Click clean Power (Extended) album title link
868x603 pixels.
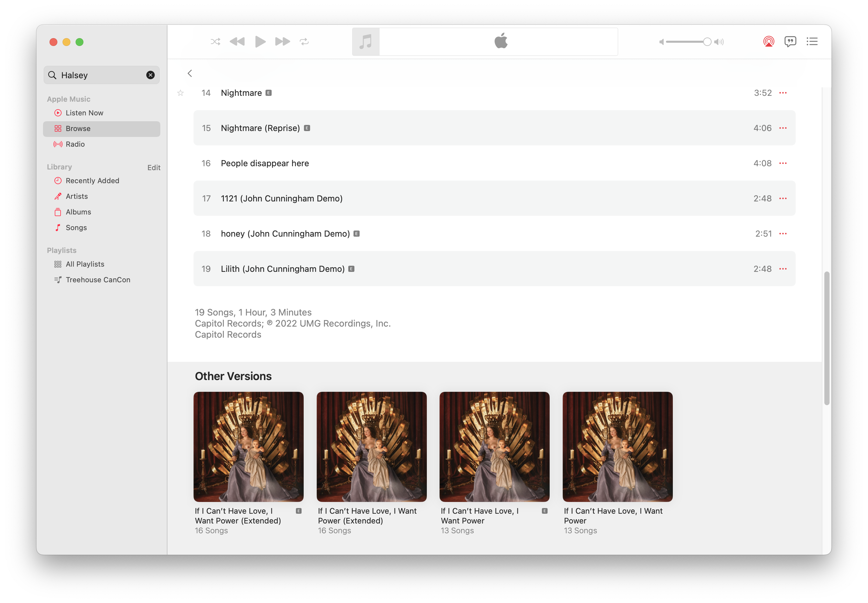point(367,516)
